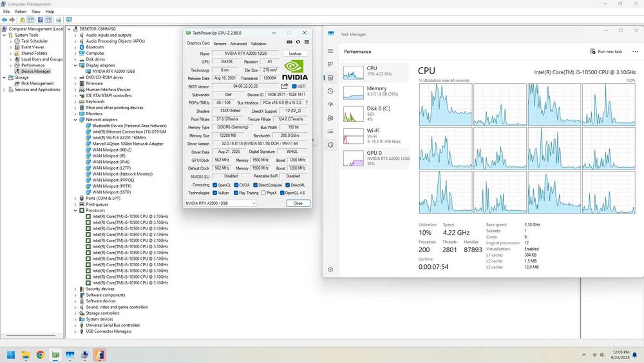644x363 pixels.
Task: Expand the Security devices category
Action: pyautogui.click(x=75, y=289)
